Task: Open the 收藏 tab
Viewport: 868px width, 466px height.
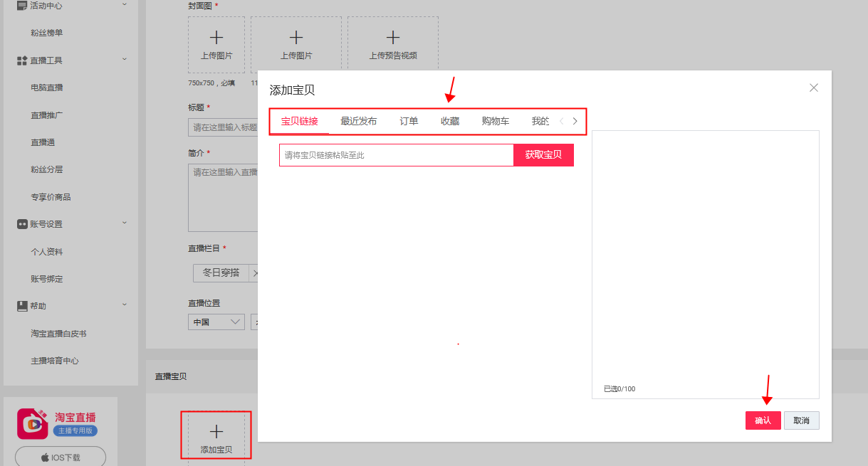Action: pyautogui.click(x=450, y=121)
